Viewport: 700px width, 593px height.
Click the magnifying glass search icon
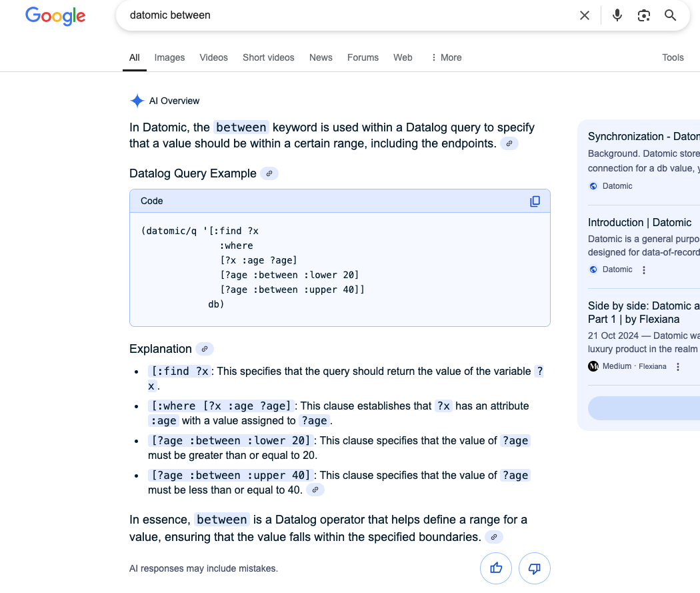coord(670,15)
